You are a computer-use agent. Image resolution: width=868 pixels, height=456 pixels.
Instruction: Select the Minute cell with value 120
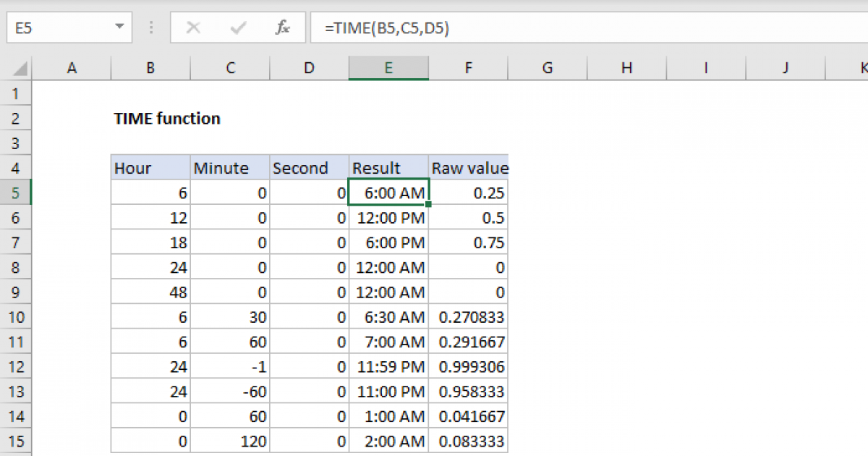coord(230,441)
